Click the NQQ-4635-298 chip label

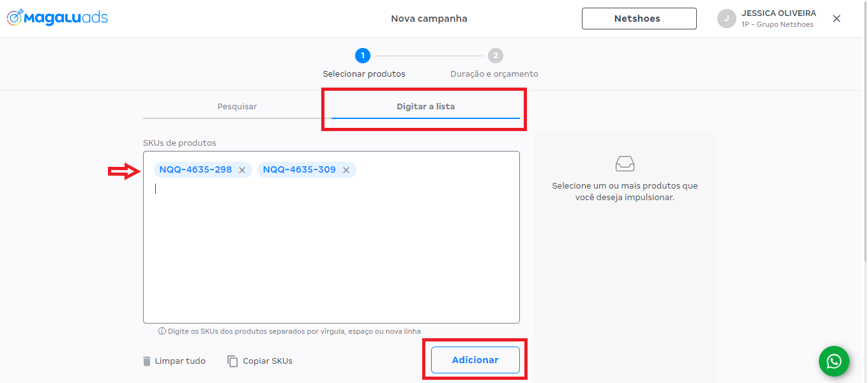(195, 170)
